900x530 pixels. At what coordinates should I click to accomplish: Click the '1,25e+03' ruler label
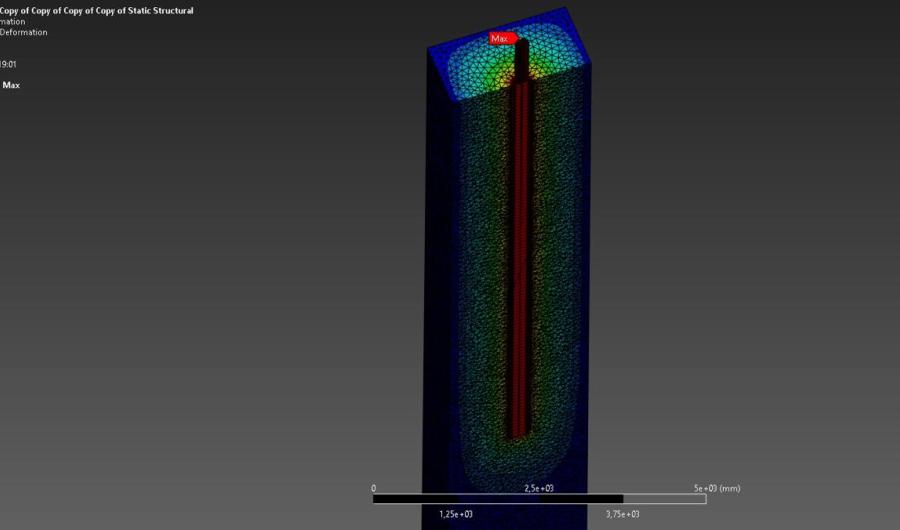456,513
